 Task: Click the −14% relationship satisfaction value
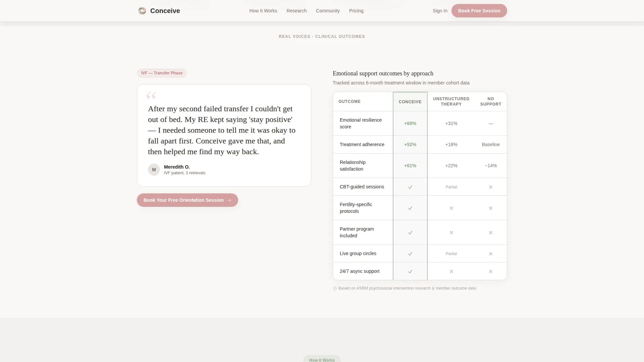pos(491,166)
